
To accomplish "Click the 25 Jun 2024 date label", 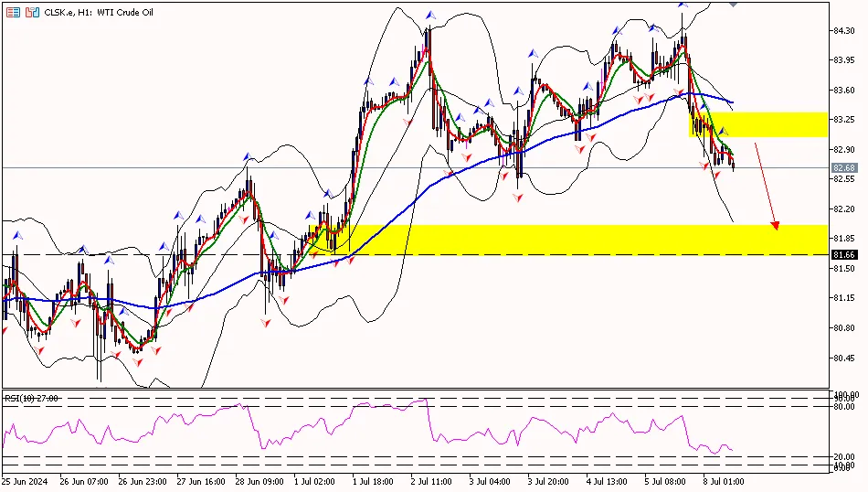I will pyautogui.click(x=25, y=481).
